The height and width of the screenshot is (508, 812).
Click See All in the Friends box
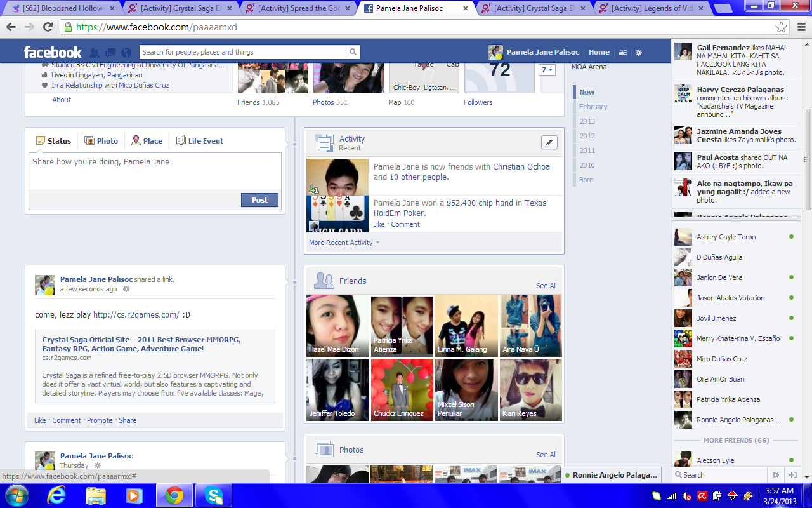click(546, 286)
